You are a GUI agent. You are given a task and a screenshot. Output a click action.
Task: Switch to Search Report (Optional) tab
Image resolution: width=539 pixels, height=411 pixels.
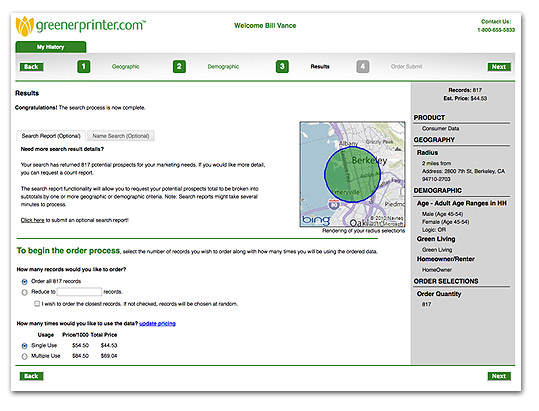click(x=51, y=136)
